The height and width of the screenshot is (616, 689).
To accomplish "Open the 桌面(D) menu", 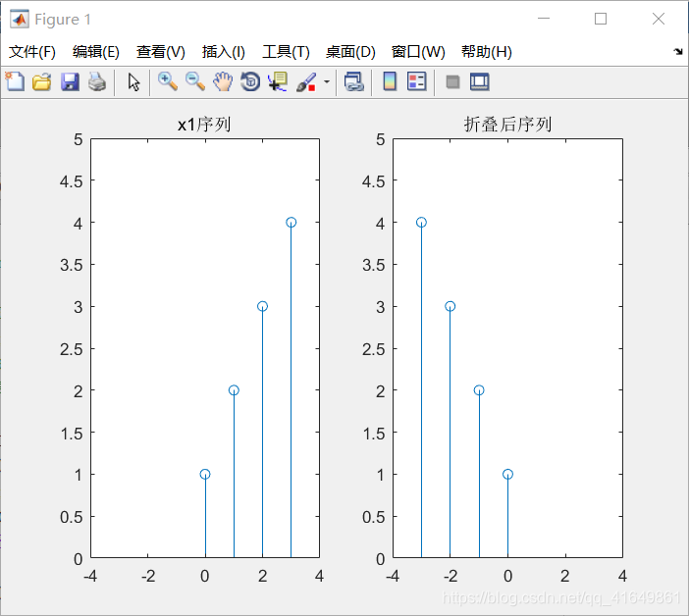I will [x=350, y=52].
